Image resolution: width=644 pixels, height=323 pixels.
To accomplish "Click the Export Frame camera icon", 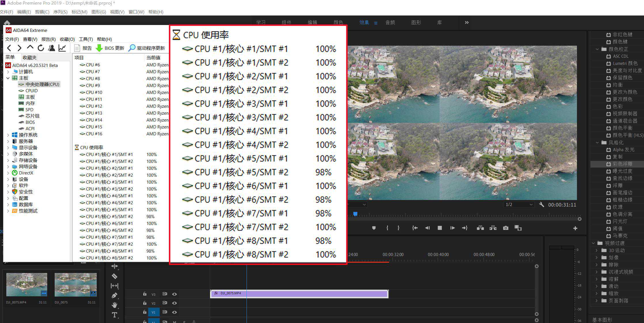I will [x=506, y=228].
